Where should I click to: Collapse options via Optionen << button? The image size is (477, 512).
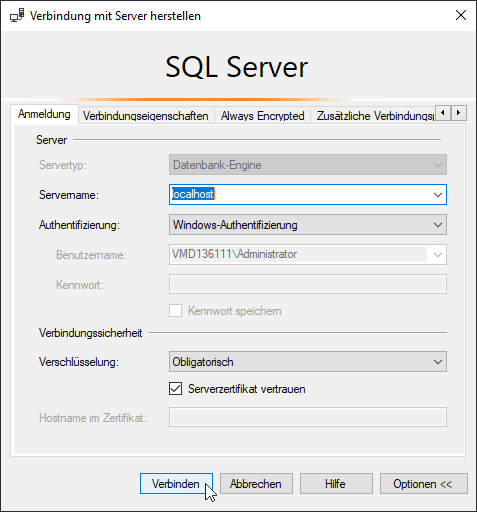[x=424, y=483]
